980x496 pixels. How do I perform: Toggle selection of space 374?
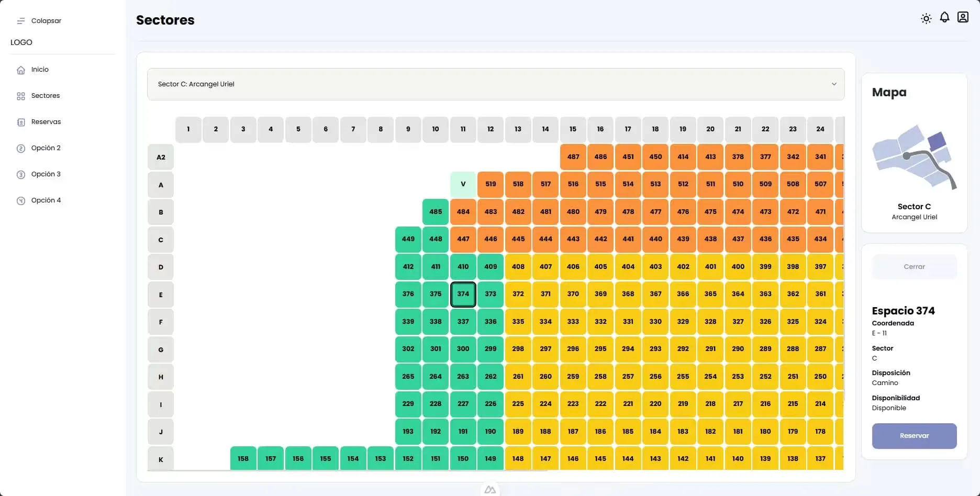tap(463, 294)
